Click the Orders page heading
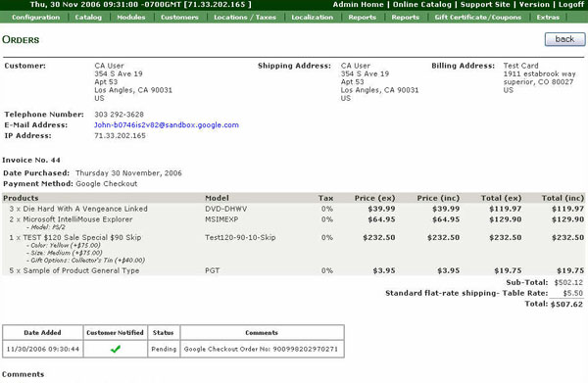Screen dimensions: 588x383 [x=21, y=40]
